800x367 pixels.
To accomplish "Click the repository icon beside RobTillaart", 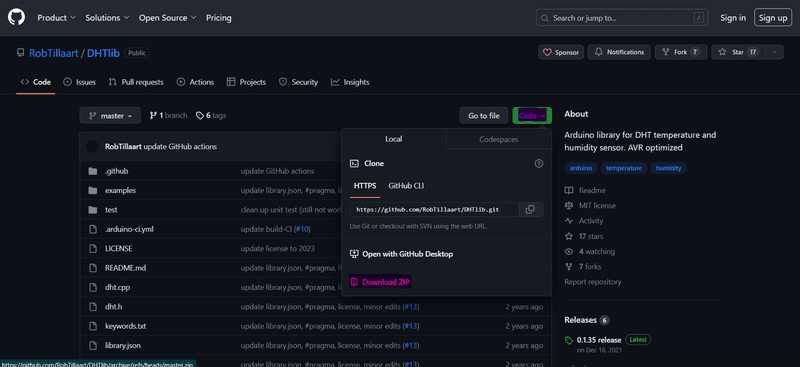I will (20, 53).
